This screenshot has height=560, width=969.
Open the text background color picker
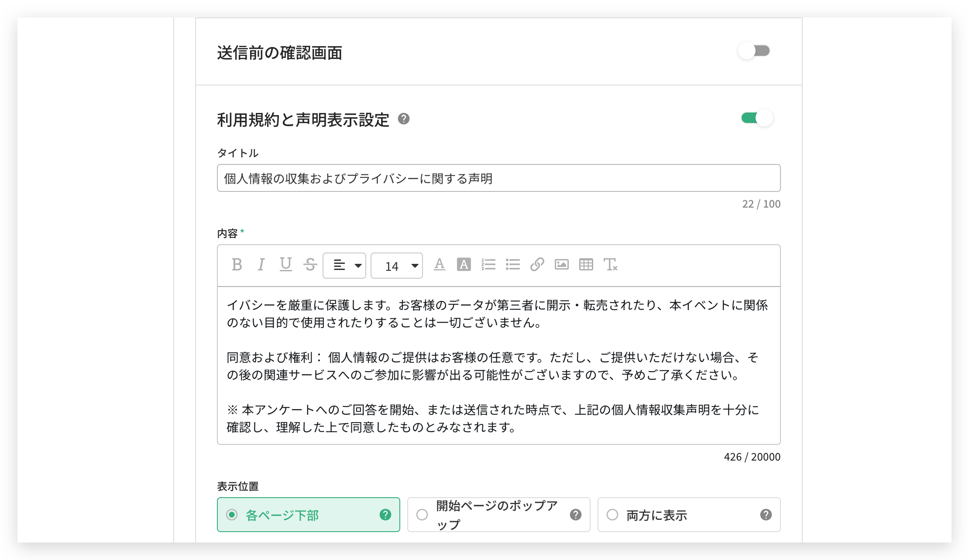[x=464, y=265]
